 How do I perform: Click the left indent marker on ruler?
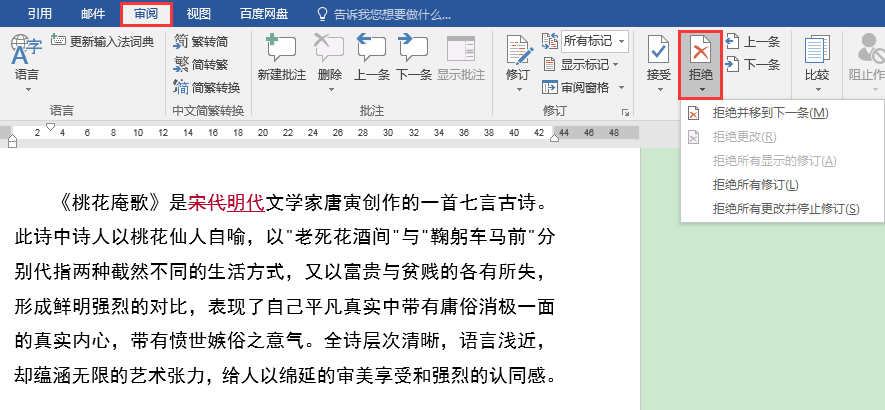pos(12,142)
